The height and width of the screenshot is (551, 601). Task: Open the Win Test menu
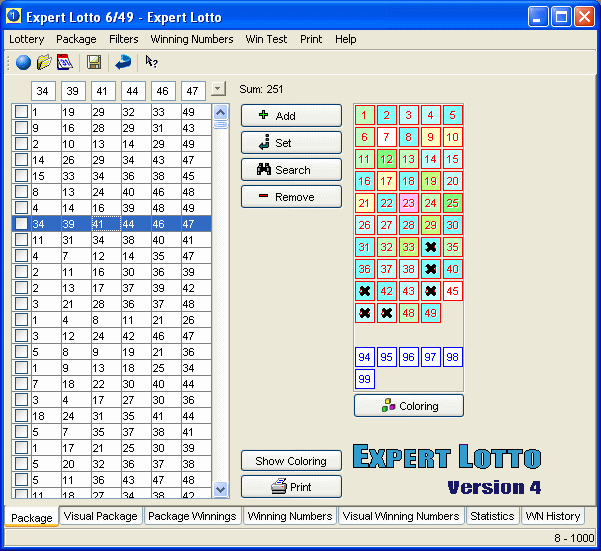266,39
